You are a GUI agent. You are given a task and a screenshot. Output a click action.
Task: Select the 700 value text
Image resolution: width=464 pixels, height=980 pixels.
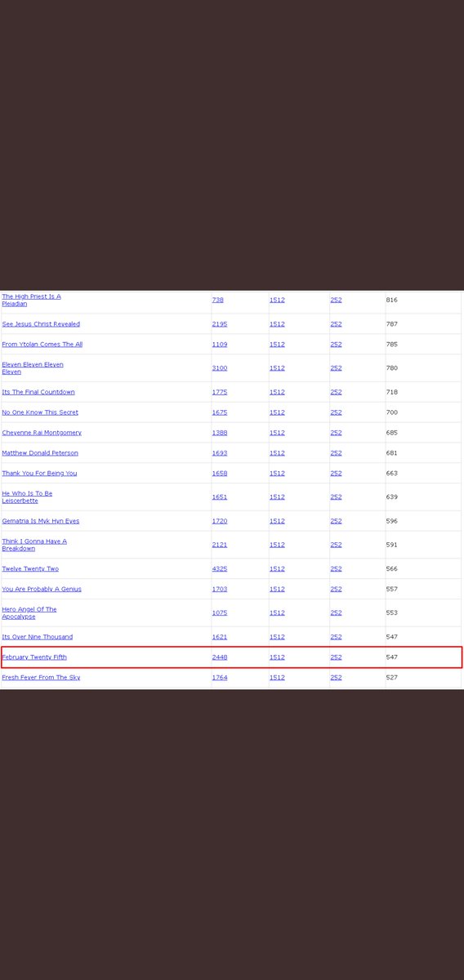coord(392,412)
